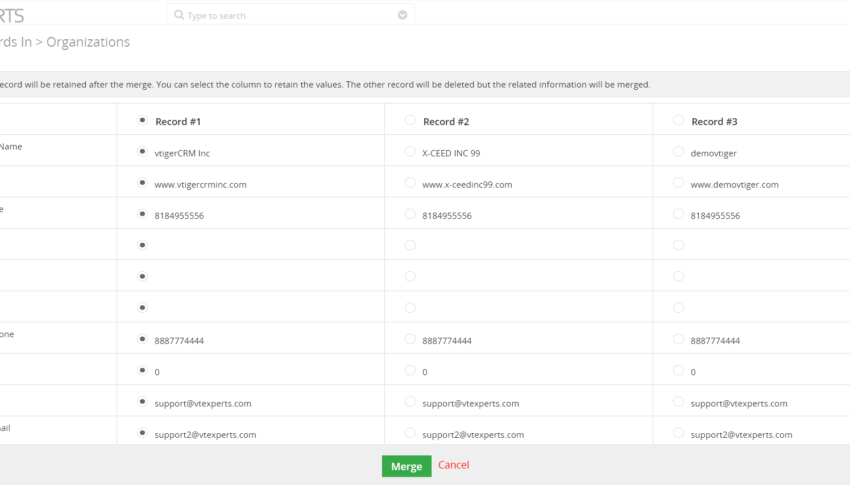
Task: Cancel the merge operation
Action: click(454, 465)
